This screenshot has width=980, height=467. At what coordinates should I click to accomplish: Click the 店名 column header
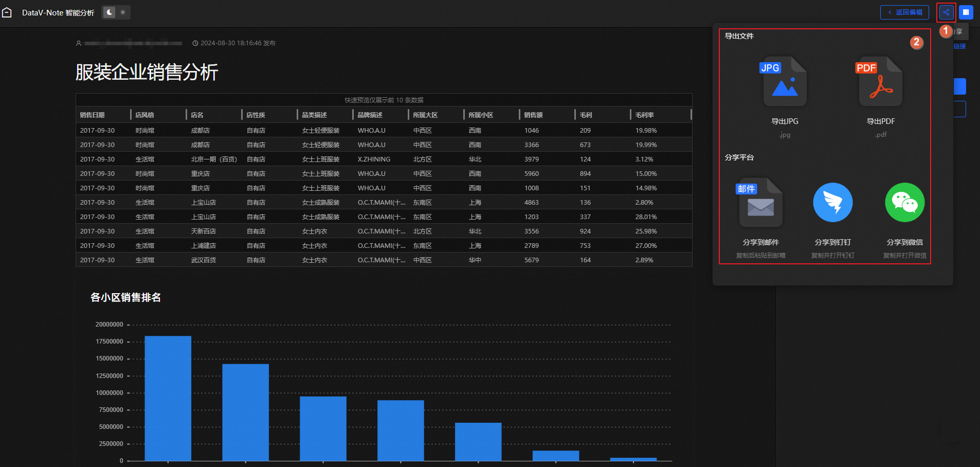(x=197, y=115)
